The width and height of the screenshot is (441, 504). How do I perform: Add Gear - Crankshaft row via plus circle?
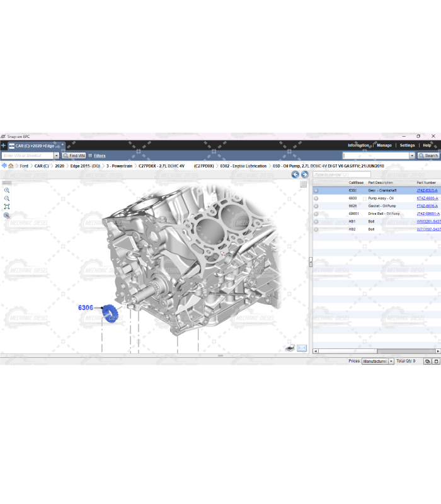point(316,190)
